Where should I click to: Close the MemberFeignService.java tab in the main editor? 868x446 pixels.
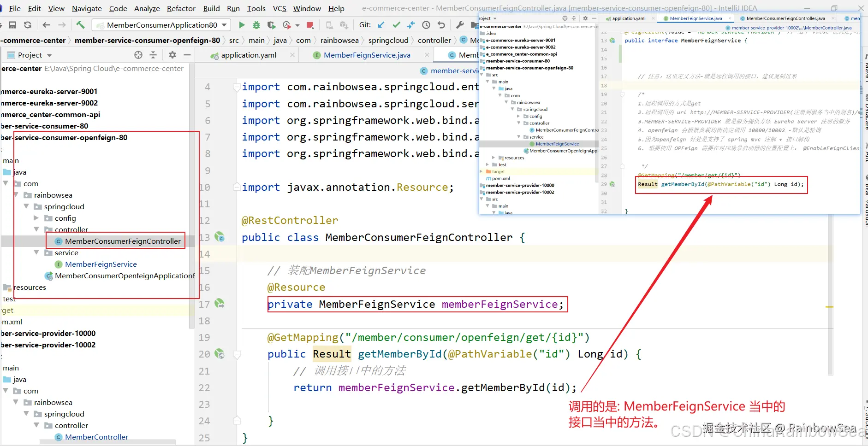[x=427, y=55]
